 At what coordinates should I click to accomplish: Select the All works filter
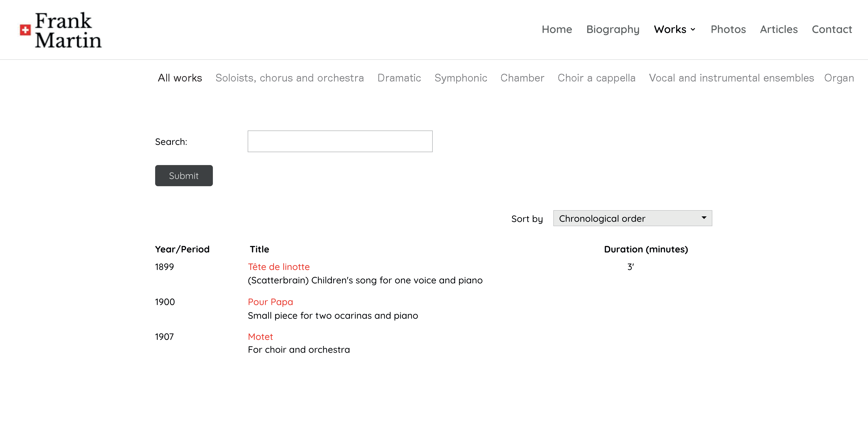tap(180, 78)
